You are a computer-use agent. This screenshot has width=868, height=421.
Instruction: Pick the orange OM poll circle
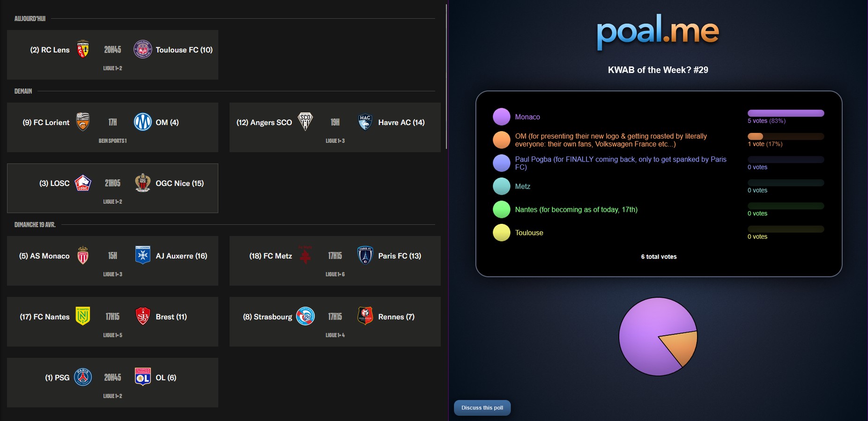click(501, 140)
